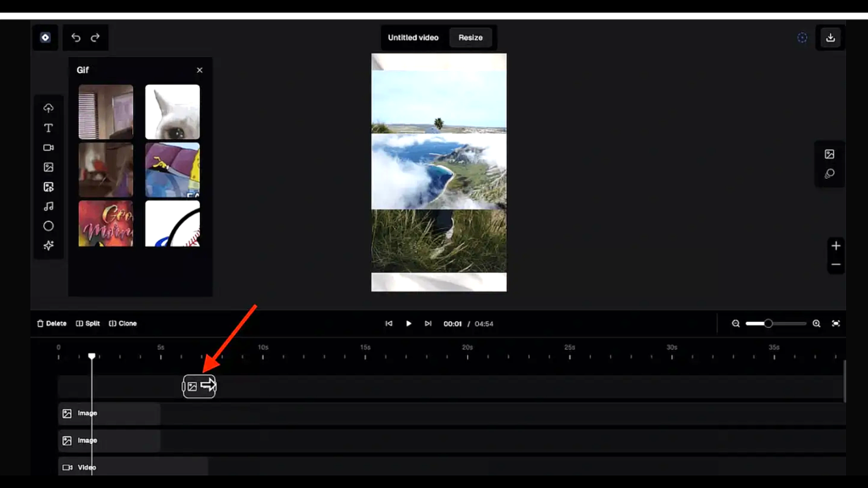This screenshot has height=488, width=868.
Task: Open the upload media panel
Action: 48,108
